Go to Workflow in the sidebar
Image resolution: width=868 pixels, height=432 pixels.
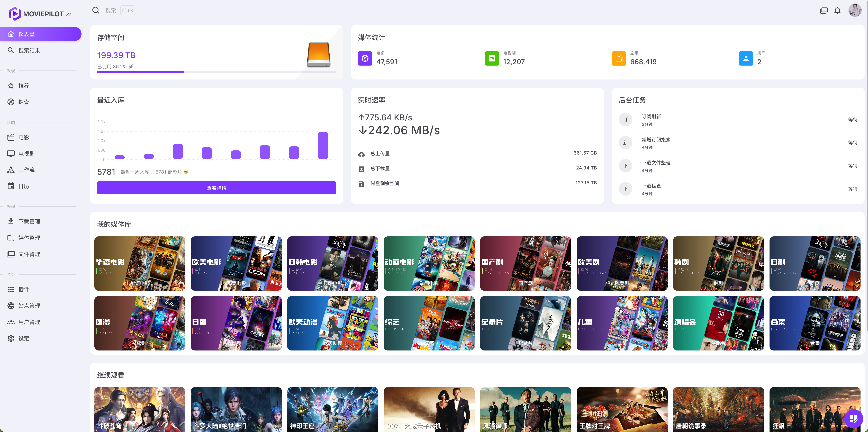tap(26, 170)
